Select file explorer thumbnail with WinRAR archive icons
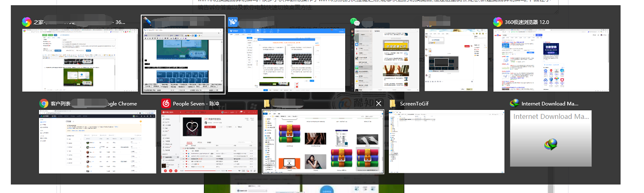 (323, 141)
